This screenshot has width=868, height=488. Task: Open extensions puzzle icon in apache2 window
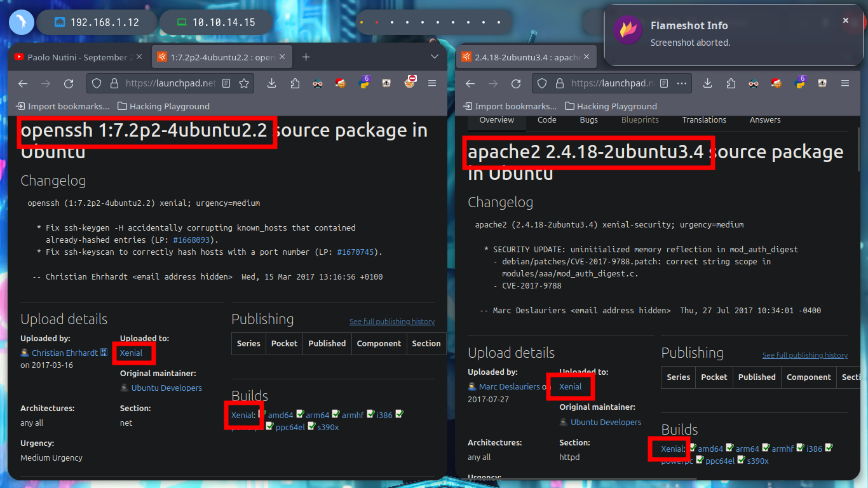(x=730, y=83)
